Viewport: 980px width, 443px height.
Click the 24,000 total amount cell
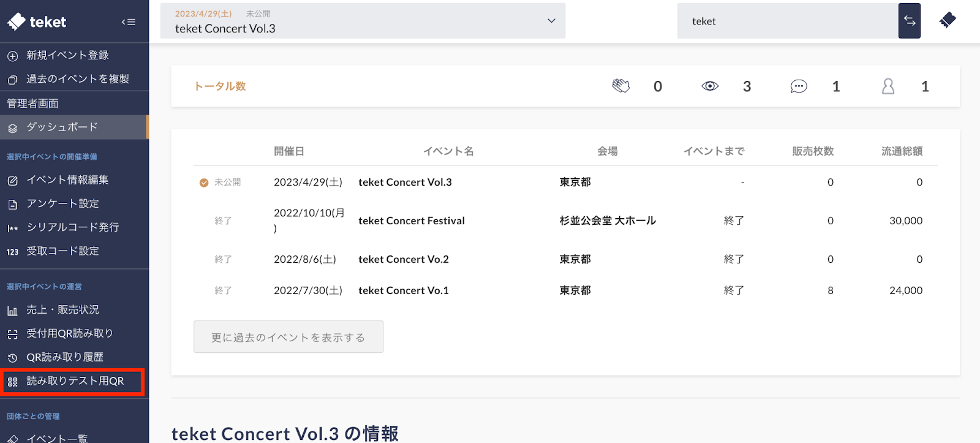click(906, 290)
